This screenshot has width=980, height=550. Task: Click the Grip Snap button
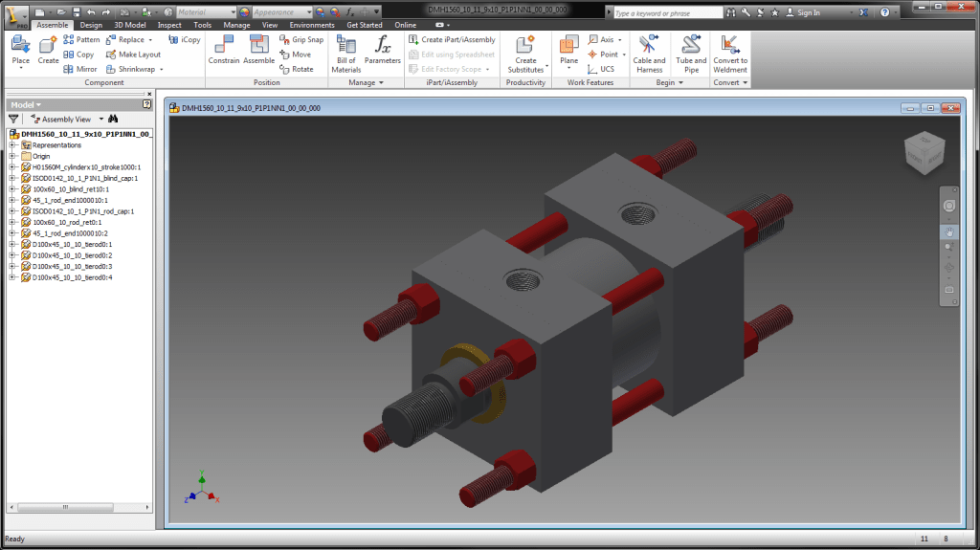pyautogui.click(x=301, y=40)
